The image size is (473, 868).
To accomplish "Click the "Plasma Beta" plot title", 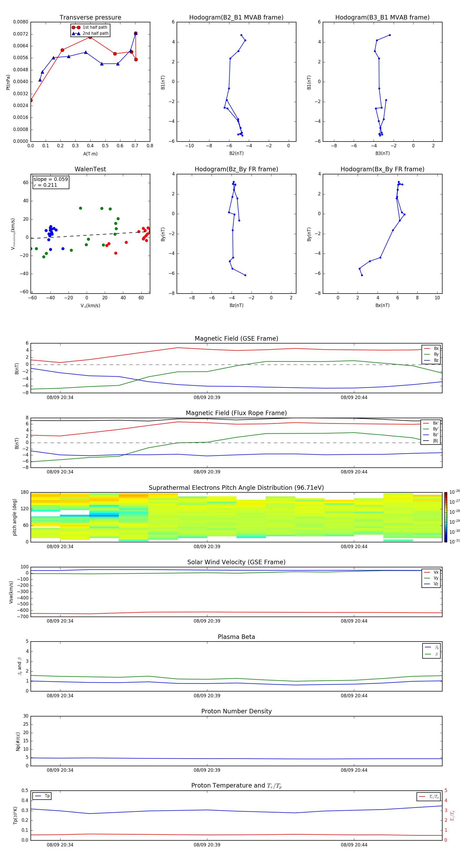I will (x=236, y=637).
